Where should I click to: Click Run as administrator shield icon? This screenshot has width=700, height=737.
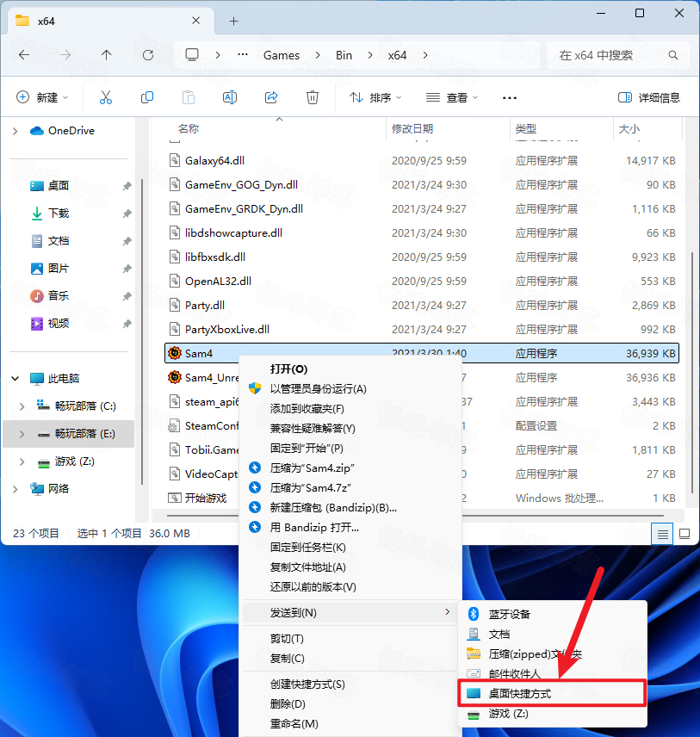click(255, 388)
